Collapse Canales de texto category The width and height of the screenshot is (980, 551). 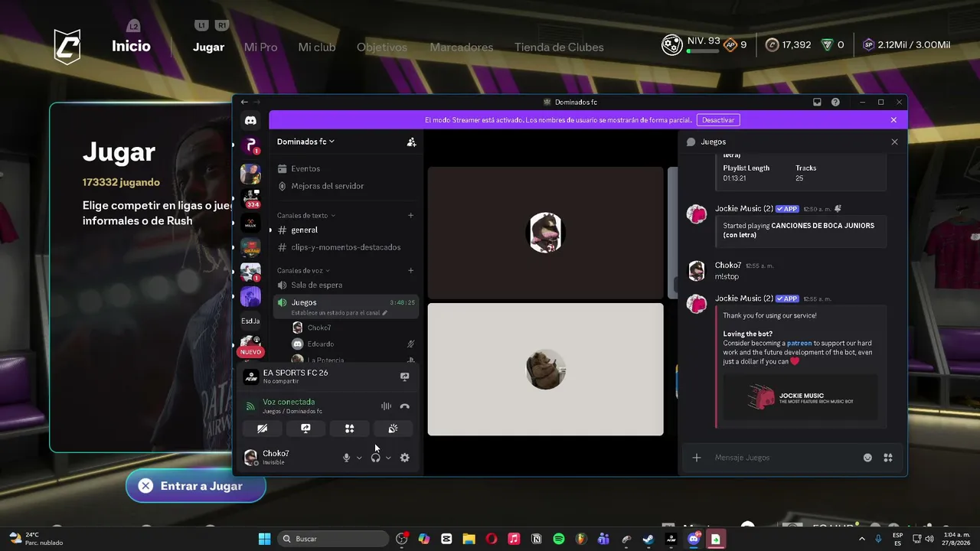[x=306, y=216]
